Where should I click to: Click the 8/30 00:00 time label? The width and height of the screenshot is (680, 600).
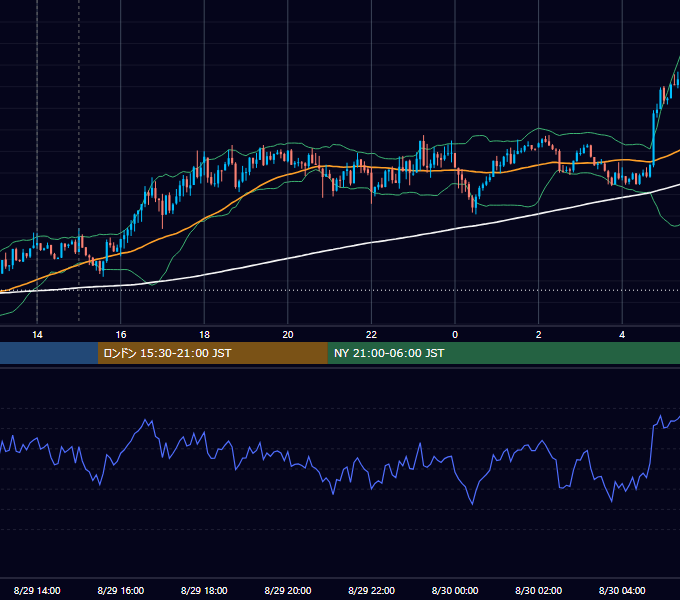[455, 590]
